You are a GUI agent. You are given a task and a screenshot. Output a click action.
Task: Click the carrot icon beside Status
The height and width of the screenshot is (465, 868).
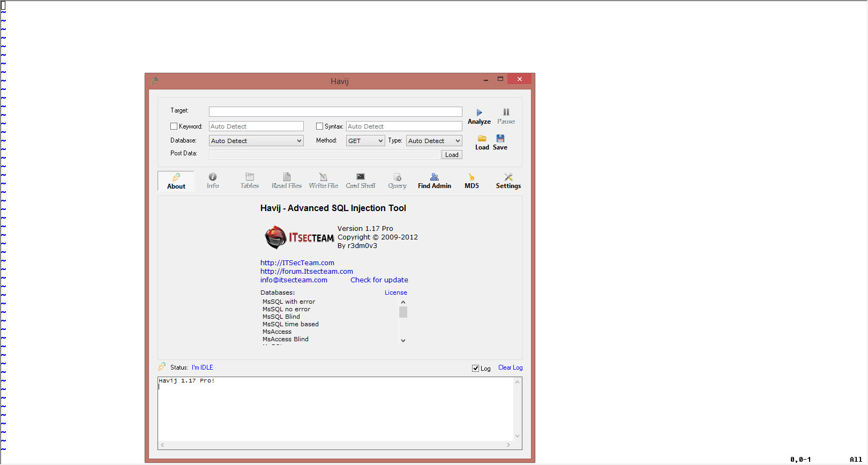click(x=162, y=367)
